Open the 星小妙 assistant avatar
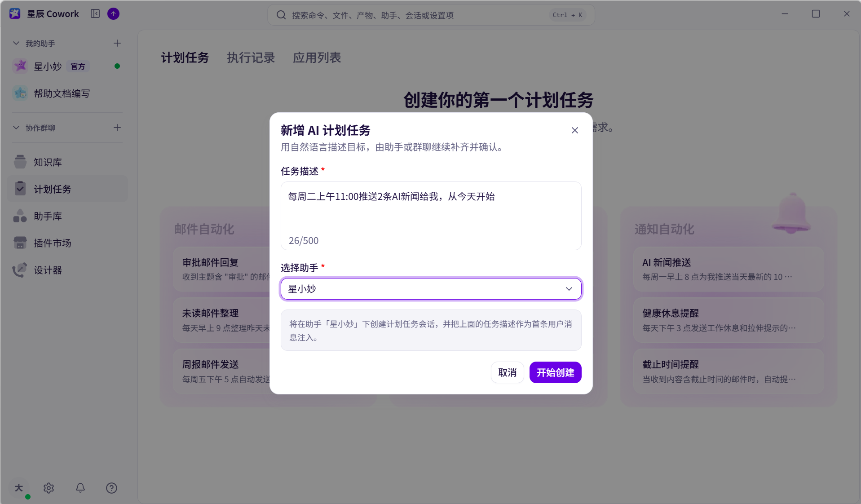 [x=20, y=66]
